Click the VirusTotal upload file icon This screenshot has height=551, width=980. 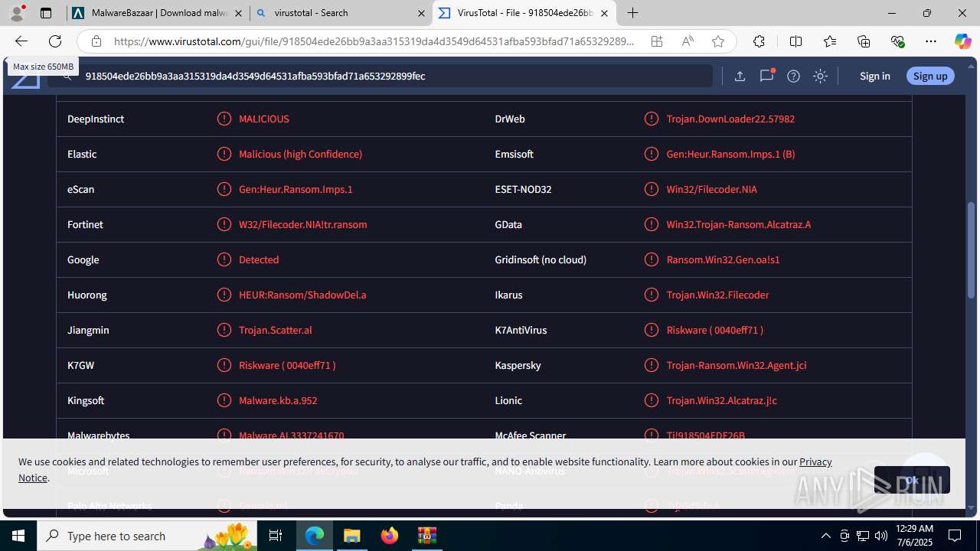click(x=740, y=76)
